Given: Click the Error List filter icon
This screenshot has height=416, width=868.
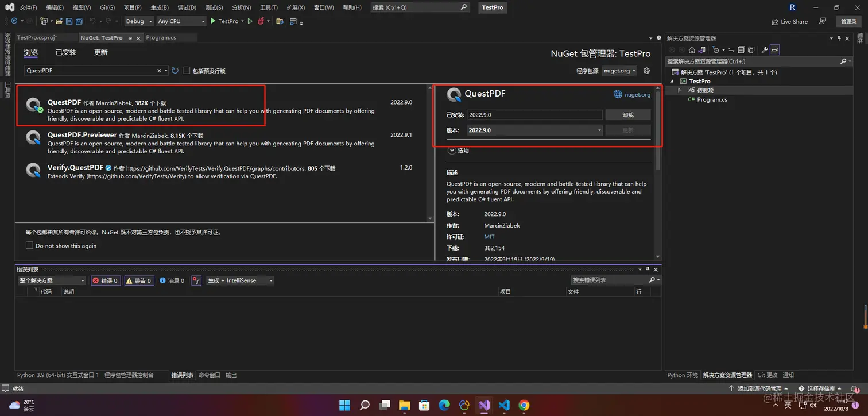Looking at the screenshot, I should click(x=196, y=280).
